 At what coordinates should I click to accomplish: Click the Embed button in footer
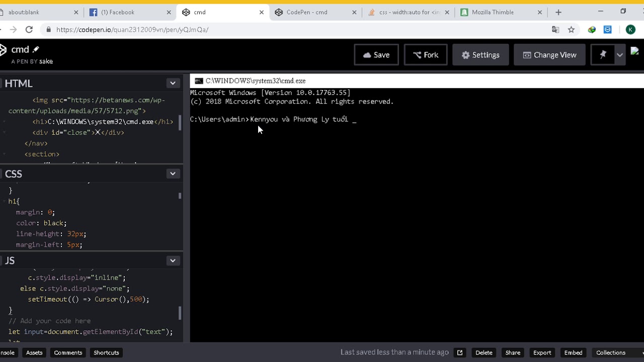tap(573, 352)
